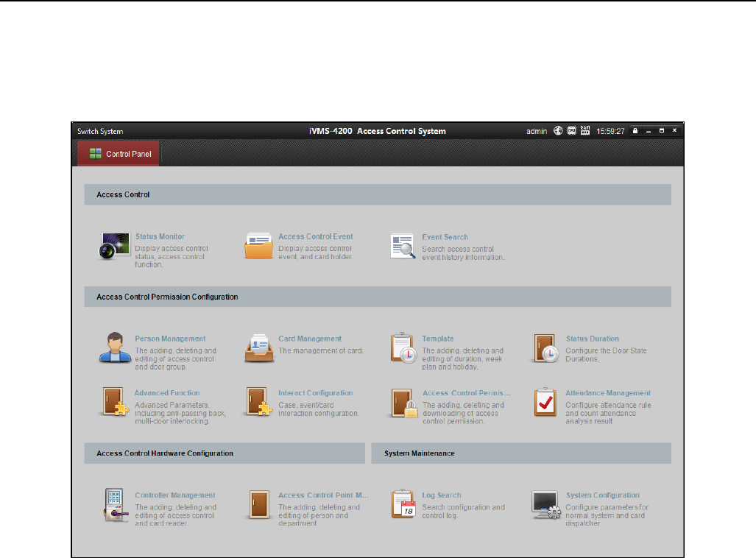Open the Attendance Management checkmark icon
Screen dimensions: 756x558
[x=545, y=402]
